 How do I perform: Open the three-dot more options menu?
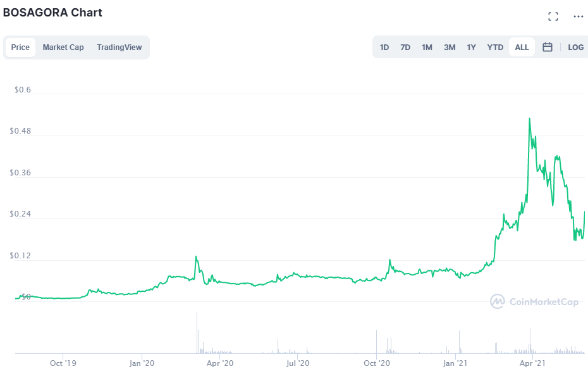coord(579,16)
